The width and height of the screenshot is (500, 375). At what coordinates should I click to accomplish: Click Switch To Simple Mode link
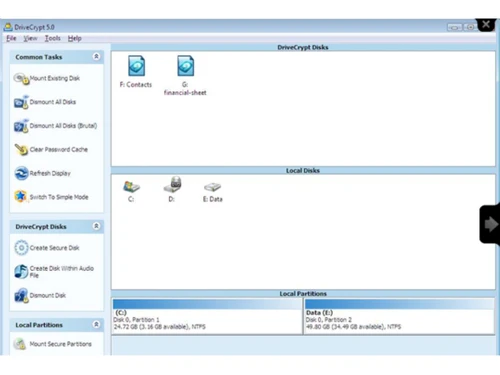(x=59, y=197)
